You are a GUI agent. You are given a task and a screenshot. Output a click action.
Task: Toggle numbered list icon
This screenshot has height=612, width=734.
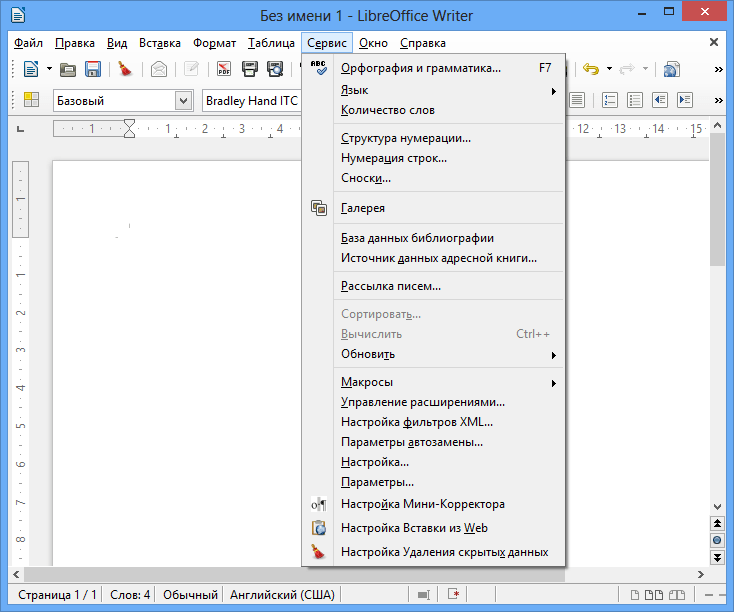609,100
